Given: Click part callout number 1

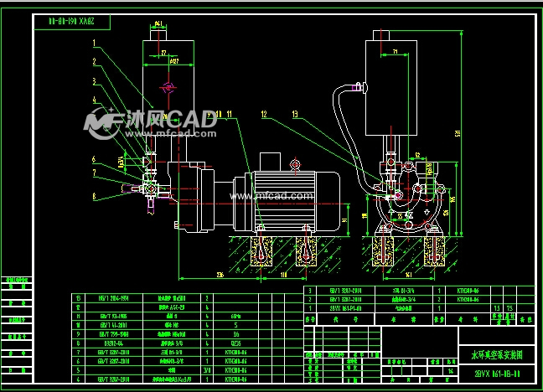Looking at the screenshot, I should [x=94, y=42].
